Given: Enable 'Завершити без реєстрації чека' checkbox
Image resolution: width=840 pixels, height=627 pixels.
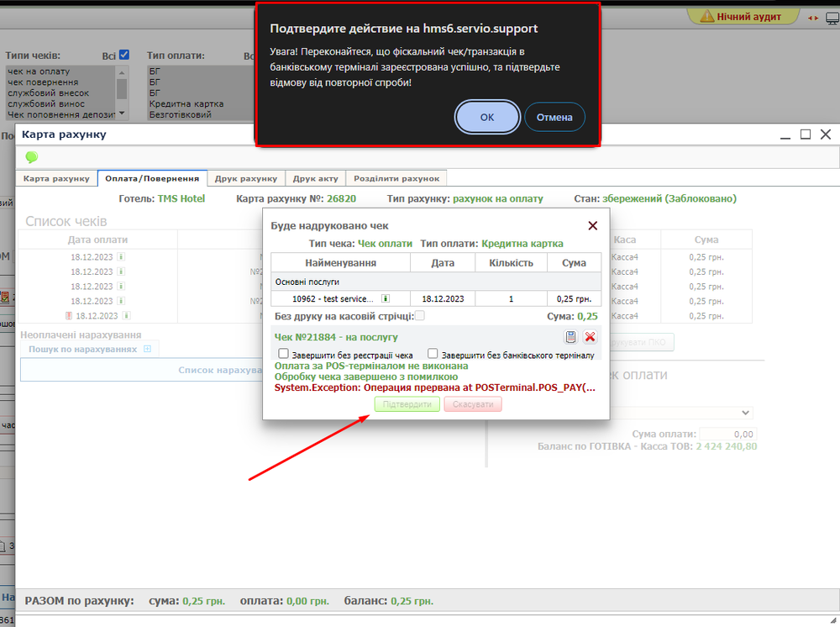Looking at the screenshot, I should (x=284, y=354).
